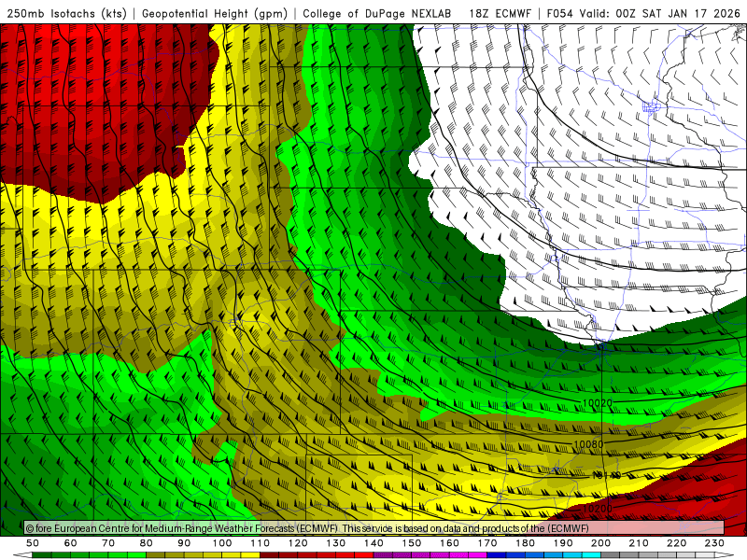Click the bright yellow swatch just before 110
The width and height of the screenshot is (747, 560).
point(250,554)
